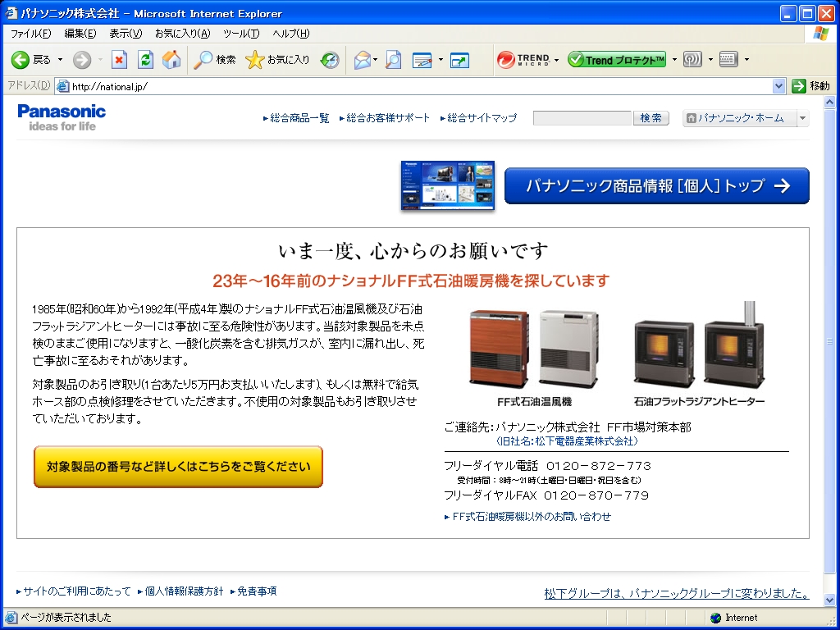Open 個人情報保護方針 footer link
840x630 pixels.
[180, 591]
